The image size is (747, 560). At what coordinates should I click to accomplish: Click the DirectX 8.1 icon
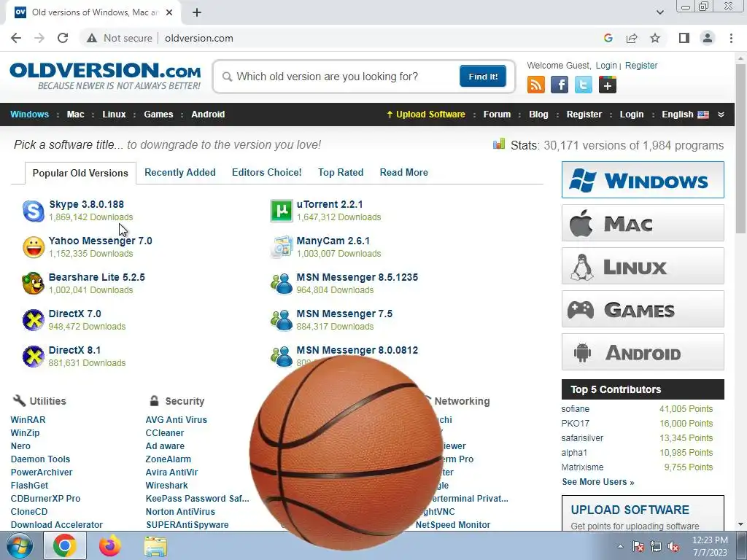click(x=34, y=357)
